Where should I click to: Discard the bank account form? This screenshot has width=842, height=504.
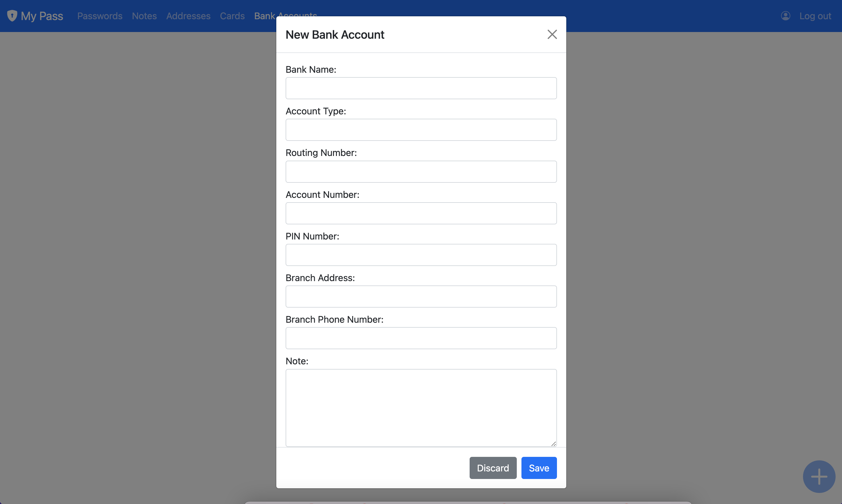(x=493, y=468)
